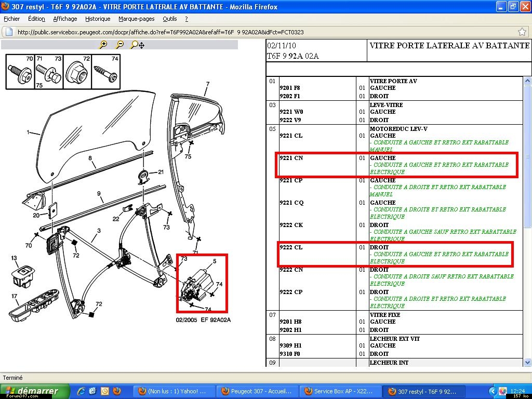
Task: Click part reference 9310 F0
Action: click(290, 354)
